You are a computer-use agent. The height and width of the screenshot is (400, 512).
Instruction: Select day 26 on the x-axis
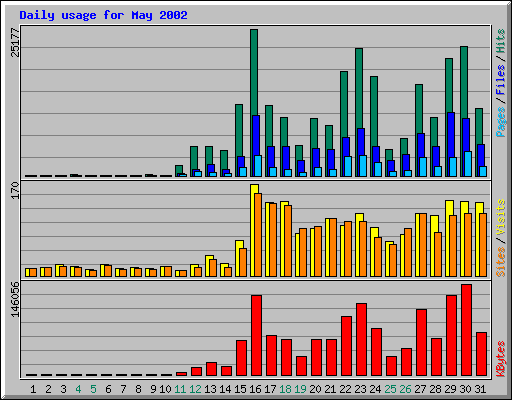pyautogui.click(x=405, y=389)
